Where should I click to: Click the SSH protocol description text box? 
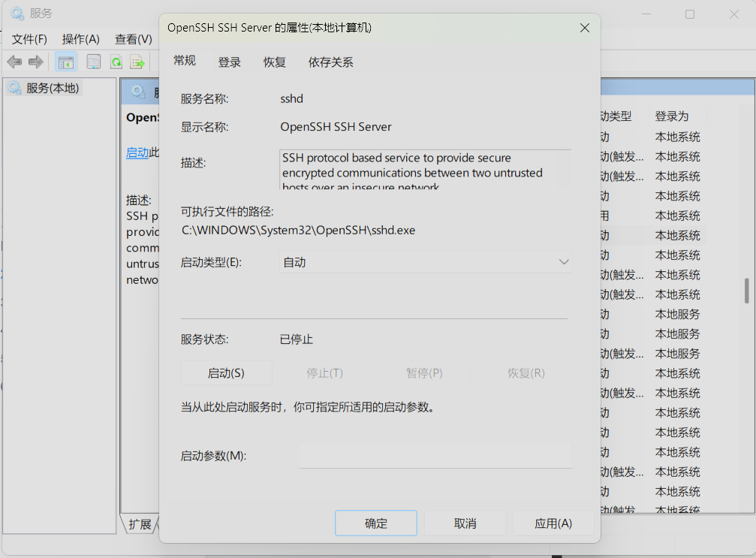click(425, 169)
